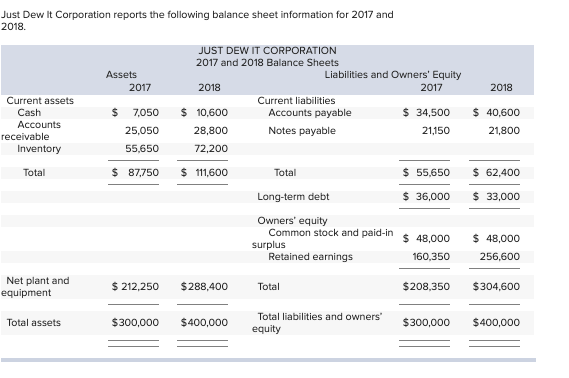Select total current assets 111,600

(x=212, y=173)
